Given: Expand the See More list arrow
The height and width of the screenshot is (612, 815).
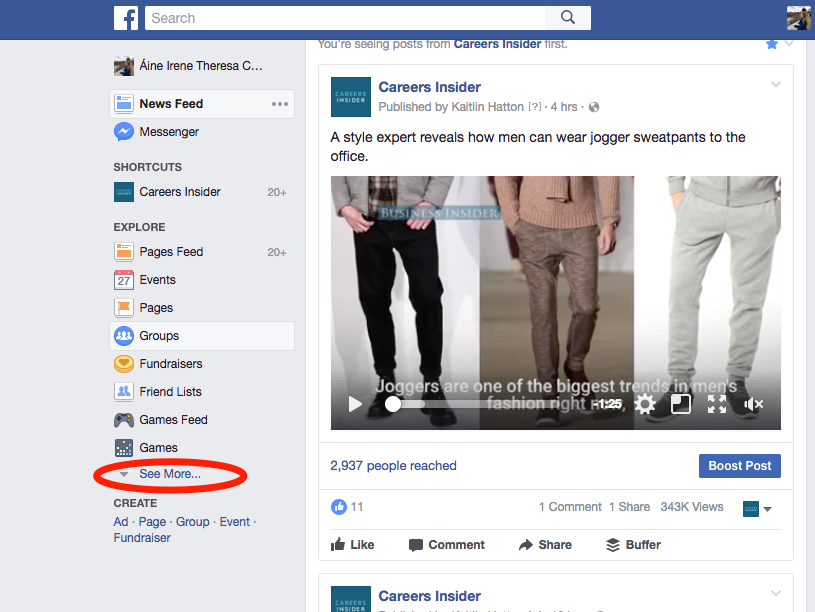Looking at the screenshot, I should [123, 474].
